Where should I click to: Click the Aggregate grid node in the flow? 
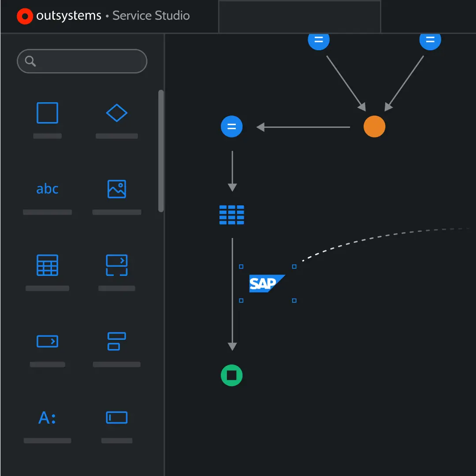pyautogui.click(x=232, y=215)
